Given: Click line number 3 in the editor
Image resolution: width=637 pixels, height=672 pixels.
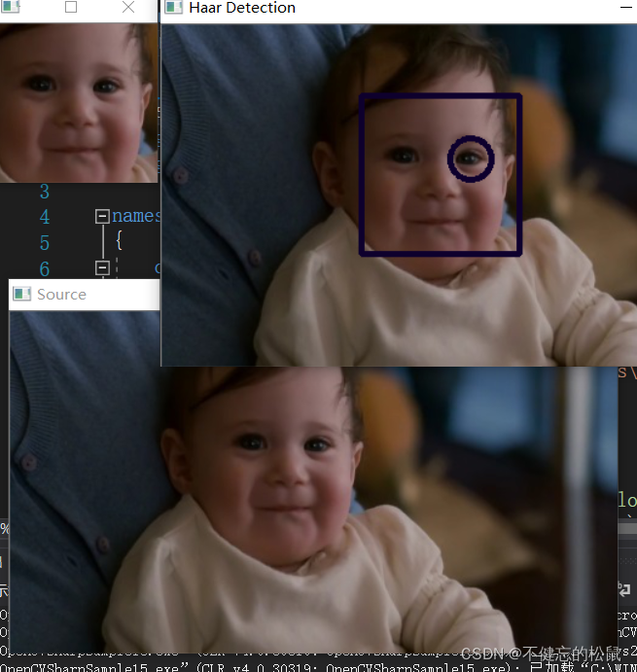Looking at the screenshot, I should click(x=45, y=192).
